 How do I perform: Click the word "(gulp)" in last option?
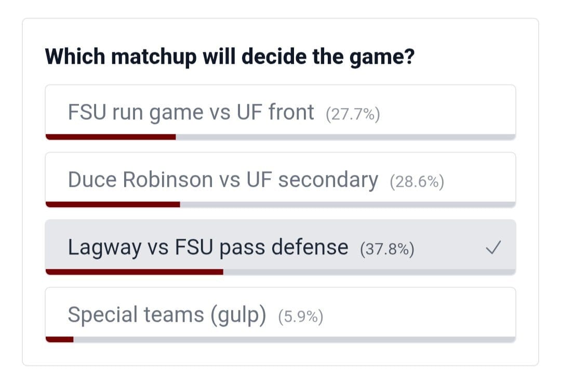[239, 315]
